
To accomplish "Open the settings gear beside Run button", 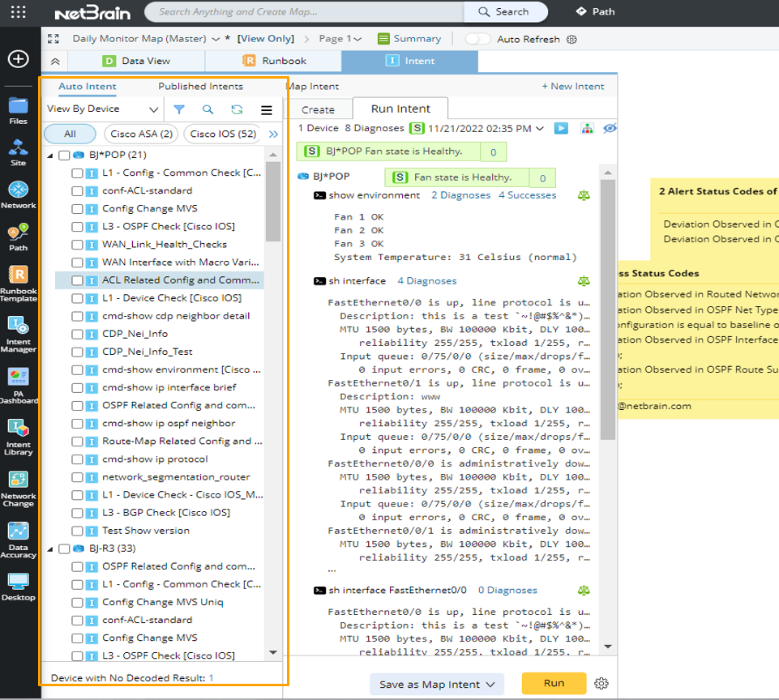I will click(601, 684).
